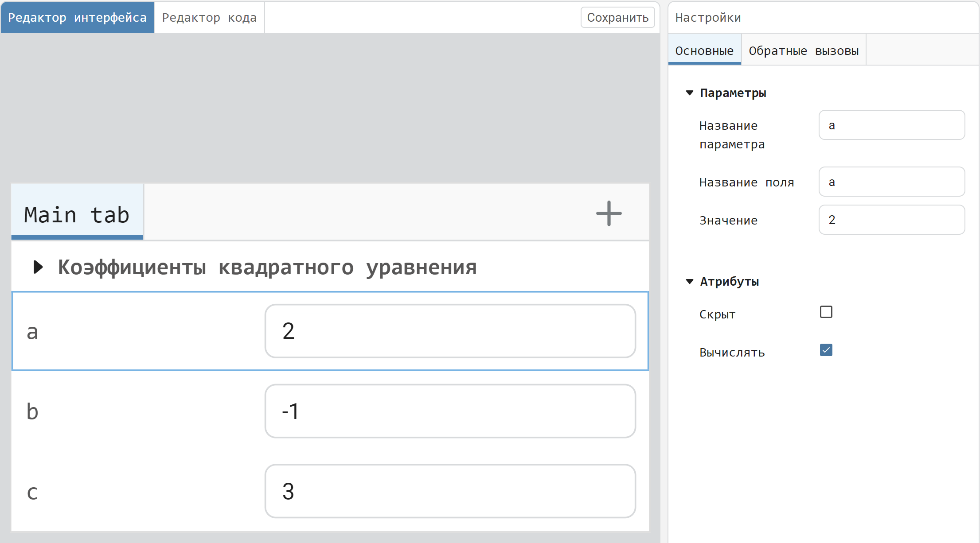Select the parameter a row
Image resolution: width=980 pixels, height=543 pixels.
pyautogui.click(x=133, y=331)
